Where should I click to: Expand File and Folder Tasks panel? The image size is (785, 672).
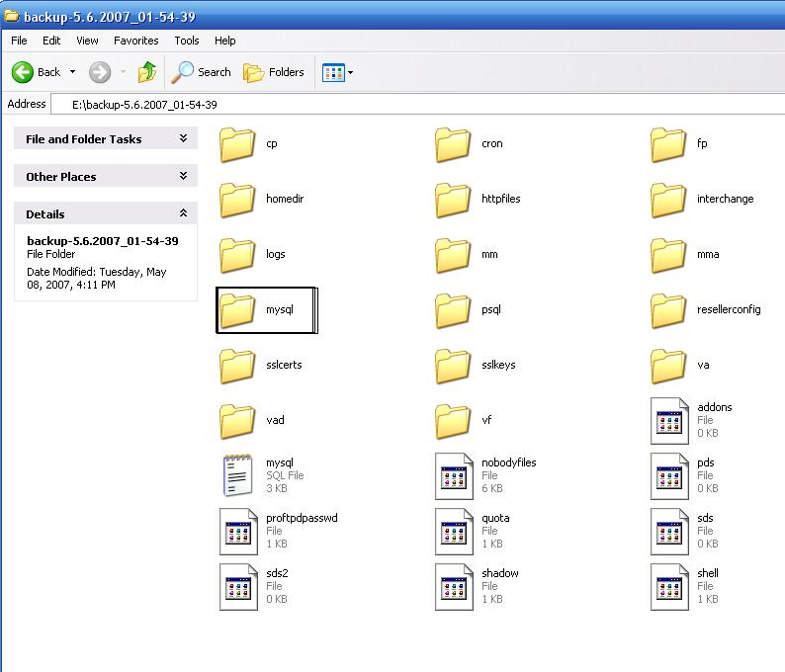[x=106, y=138]
